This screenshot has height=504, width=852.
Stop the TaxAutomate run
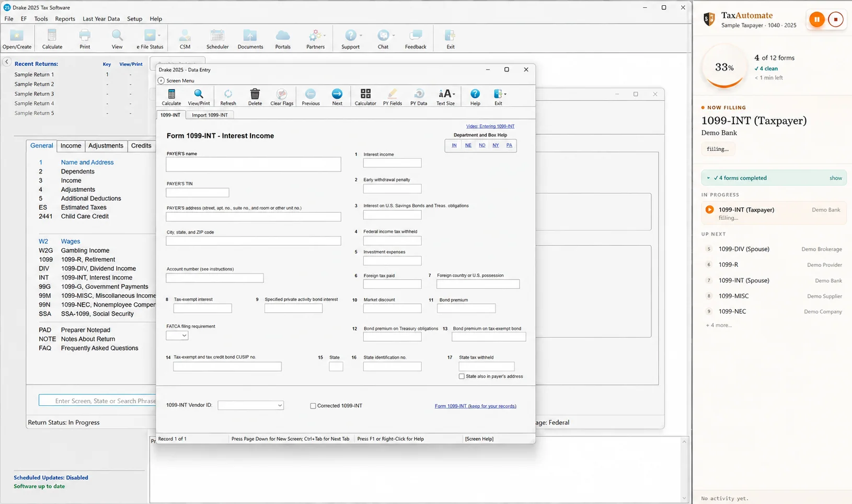(835, 19)
